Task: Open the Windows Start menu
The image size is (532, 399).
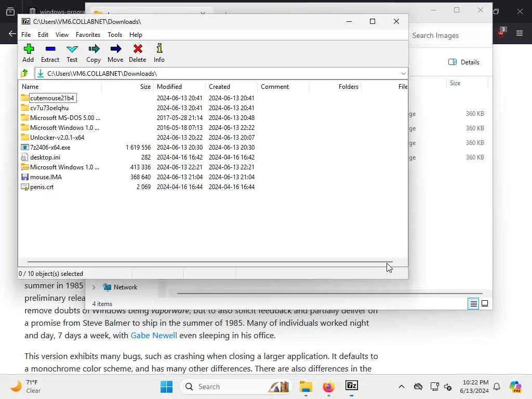Action: click(x=166, y=387)
